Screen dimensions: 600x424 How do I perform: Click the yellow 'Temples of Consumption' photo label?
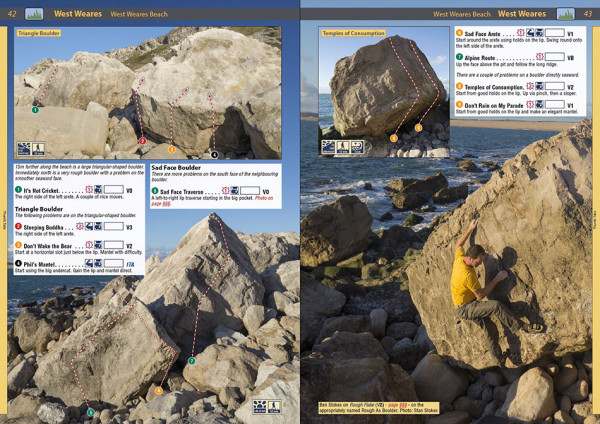coord(353,33)
